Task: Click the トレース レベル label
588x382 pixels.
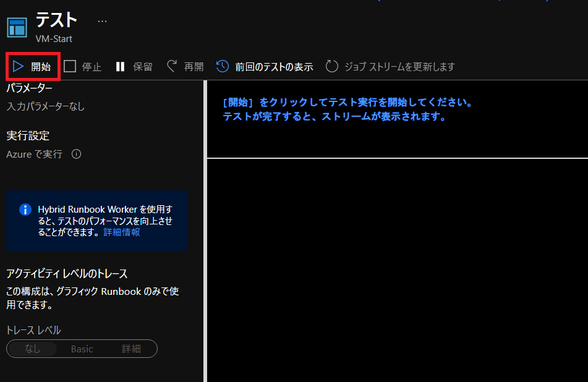Action: [33, 330]
